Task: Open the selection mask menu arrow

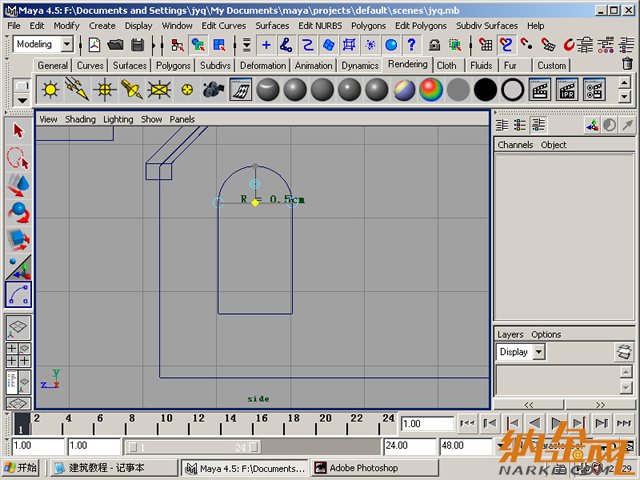Action: pos(247,44)
